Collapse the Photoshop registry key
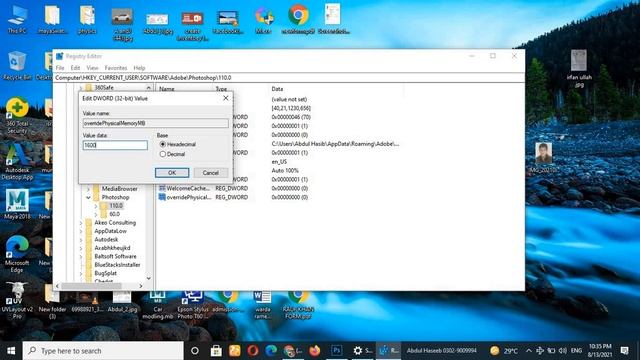640x360 pixels. [x=88, y=197]
